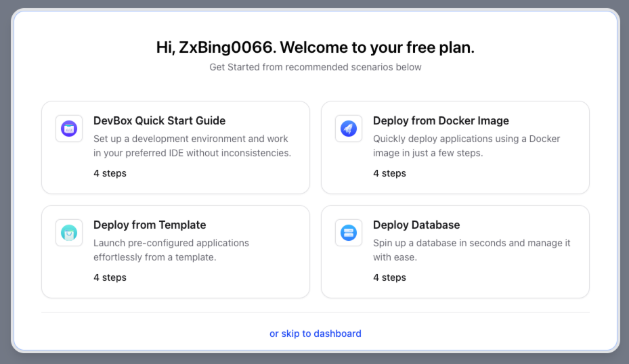The image size is (629, 364).
Task: Select the Deploy Database heading
Action: tap(416, 225)
